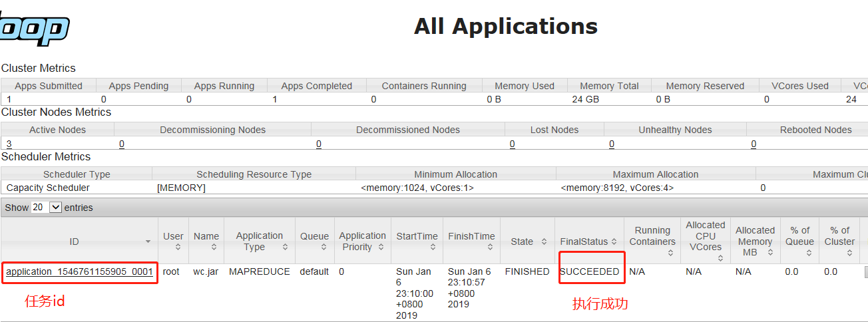Click the Scheduler Type header

point(77,174)
